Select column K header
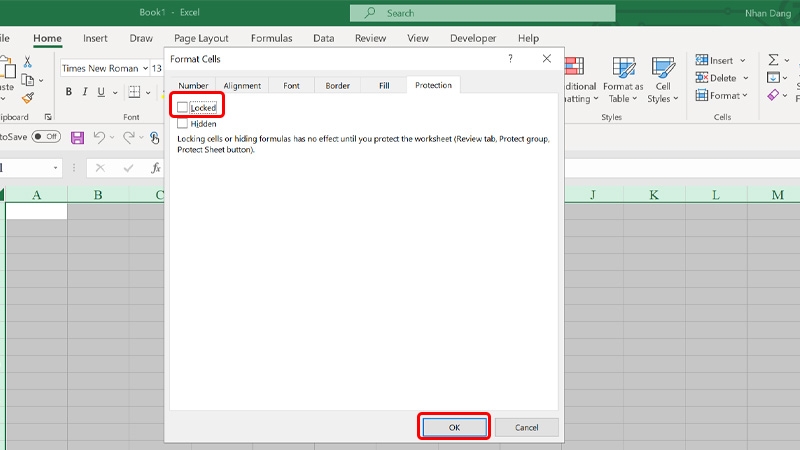This screenshot has width=800, height=450. 654,195
